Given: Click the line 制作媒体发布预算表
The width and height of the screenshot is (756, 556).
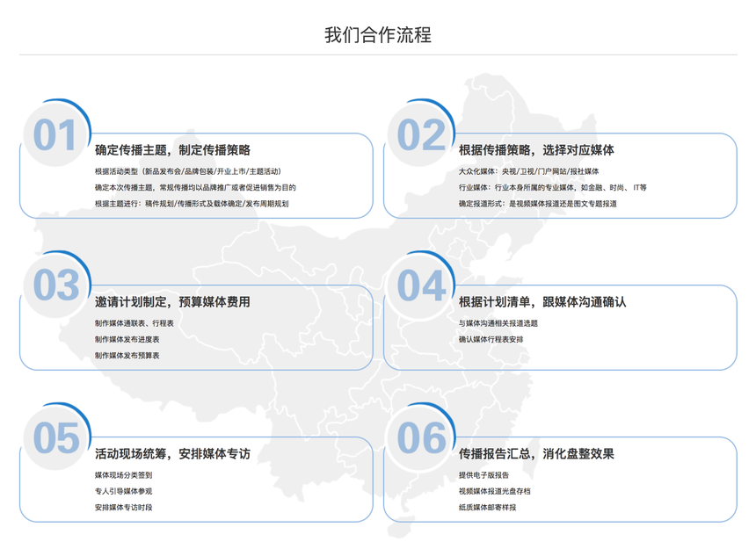Looking at the screenshot, I should pyautogui.click(x=127, y=356).
